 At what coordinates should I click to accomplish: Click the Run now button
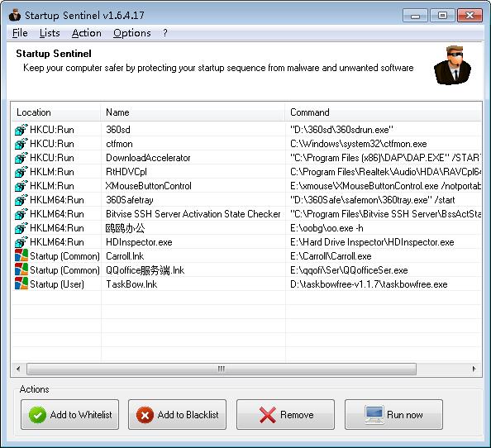coord(393,414)
